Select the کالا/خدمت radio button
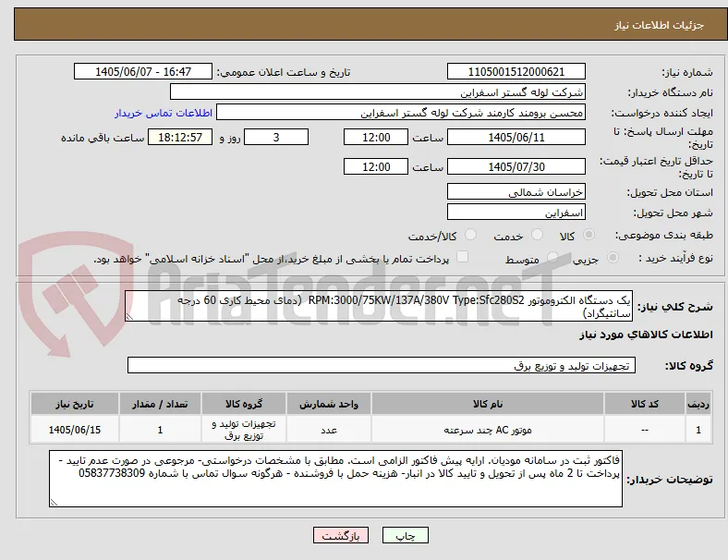728x560 pixels. point(470,235)
